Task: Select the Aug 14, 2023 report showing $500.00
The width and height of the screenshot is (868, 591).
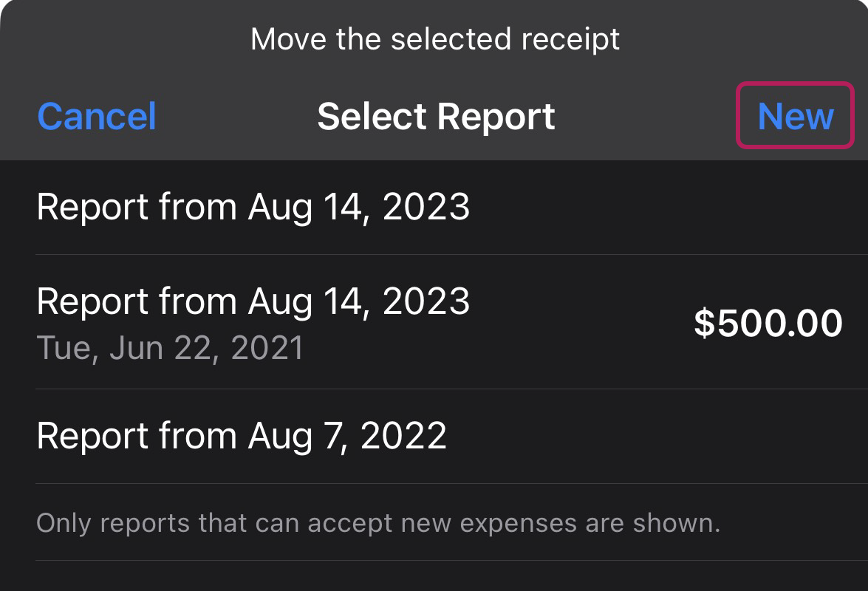Action: tap(434, 322)
